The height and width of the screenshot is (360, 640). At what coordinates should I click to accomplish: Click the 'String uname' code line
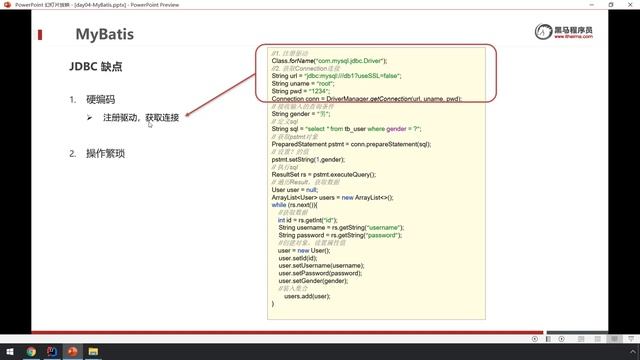pyautogui.click(x=303, y=84)
